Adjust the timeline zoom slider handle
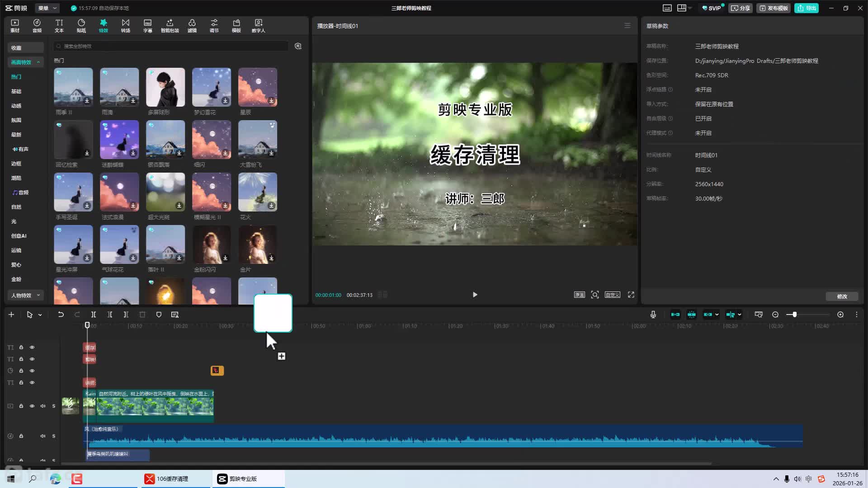Image resolution: width=868 pixels, height=488 pixels. click(x=794, y=314)
